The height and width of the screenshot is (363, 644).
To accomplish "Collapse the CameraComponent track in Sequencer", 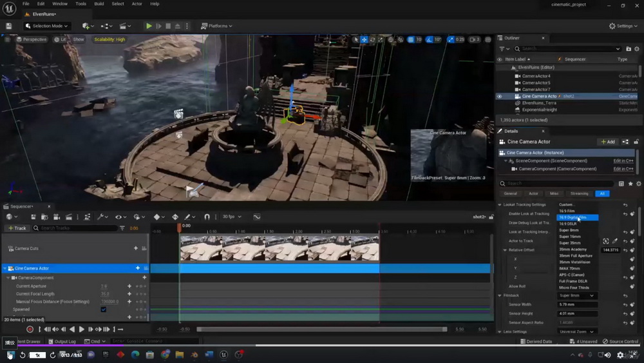I will (x=8, y=278).
